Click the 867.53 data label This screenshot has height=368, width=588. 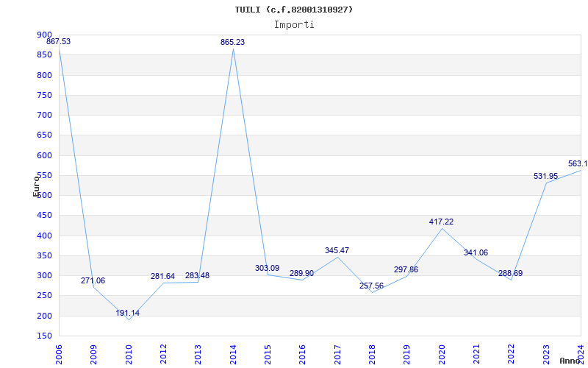[59, 42]
